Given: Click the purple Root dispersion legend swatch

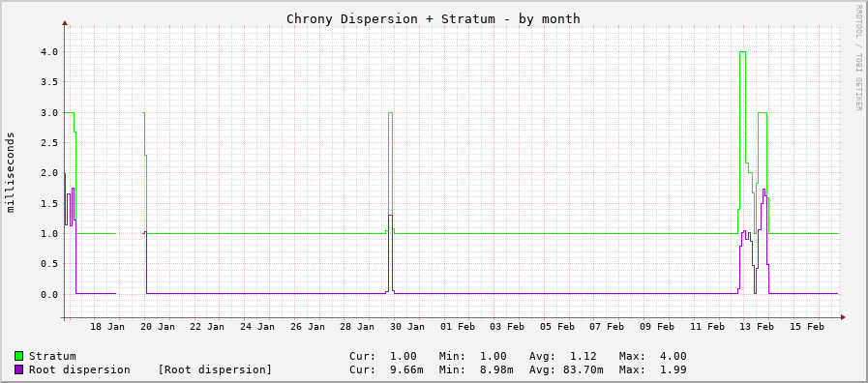Looking at the screenshot, I should 18,369.
